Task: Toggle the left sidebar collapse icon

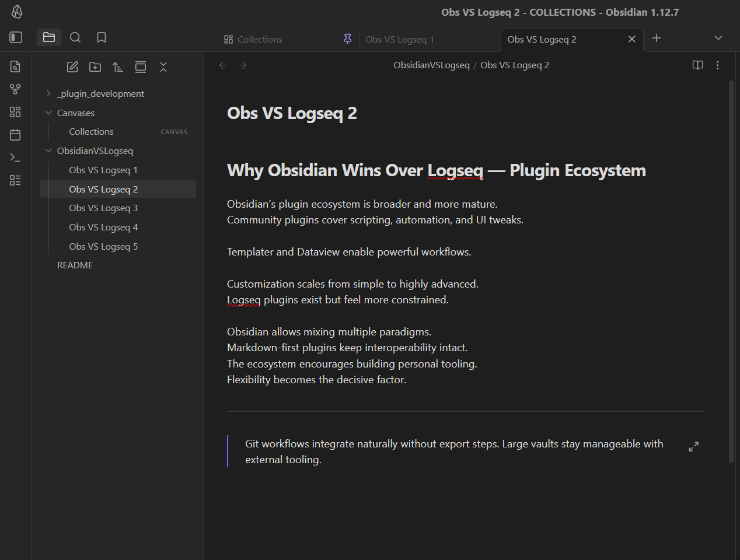Action: 16,37
